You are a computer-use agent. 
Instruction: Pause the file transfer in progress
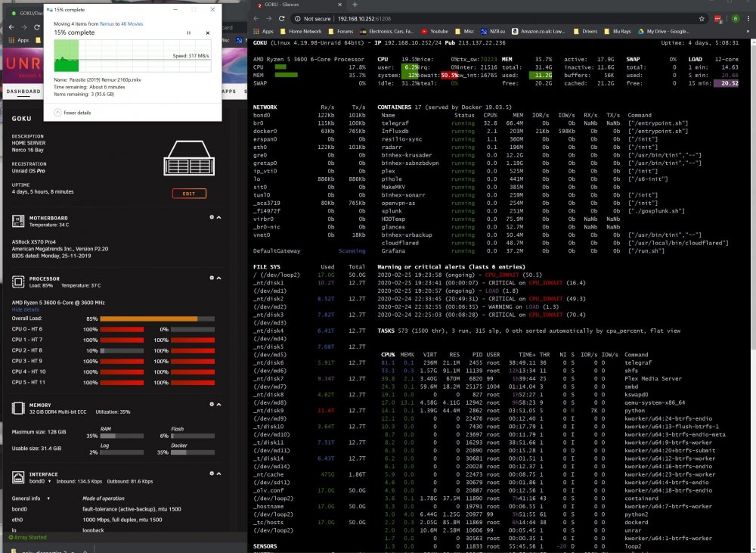188,33
